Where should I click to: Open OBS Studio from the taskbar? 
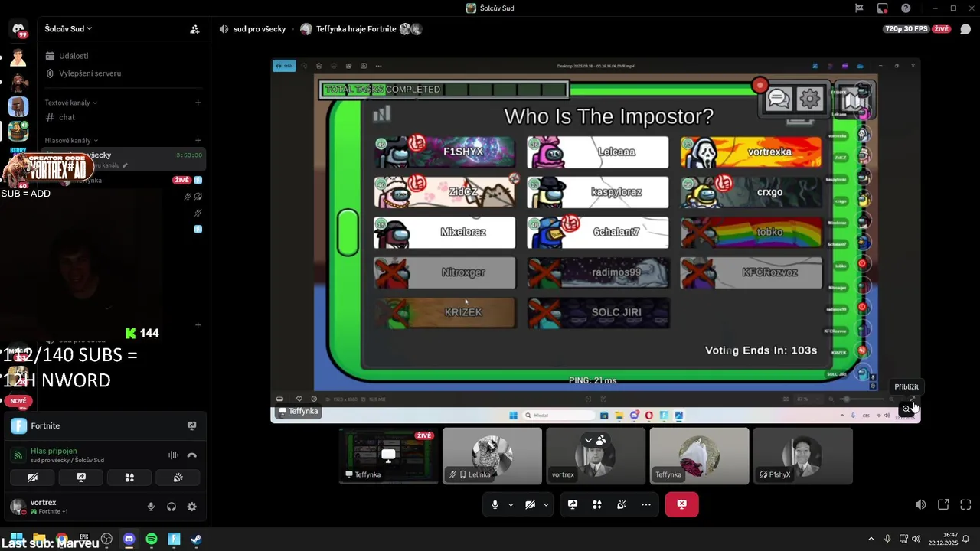[x=106, y=540]
